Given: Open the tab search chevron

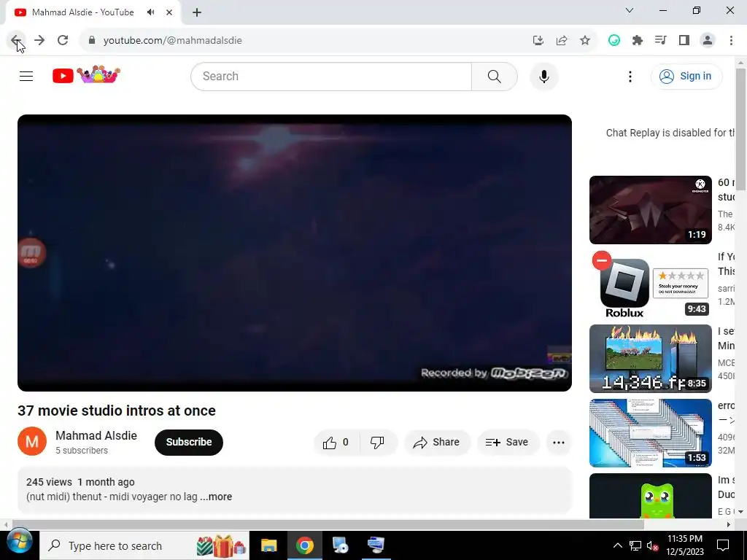Looking at the screenshot, I should (630, 10).
